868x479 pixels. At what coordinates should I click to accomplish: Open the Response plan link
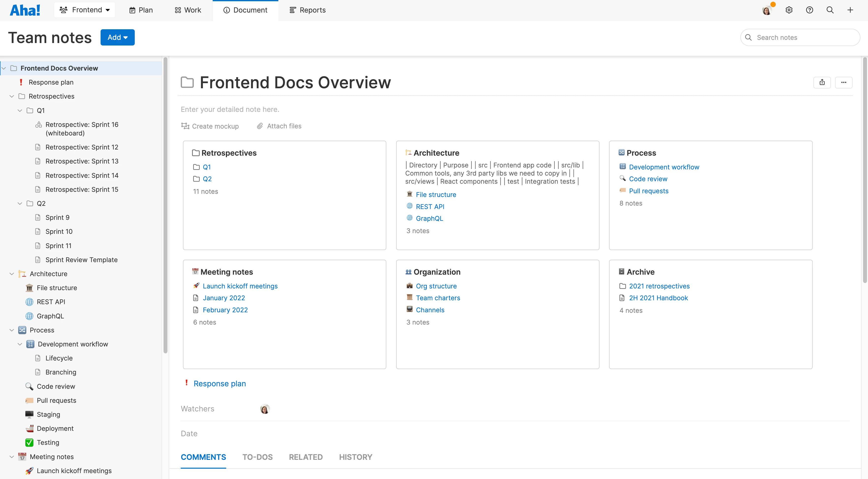219,383
